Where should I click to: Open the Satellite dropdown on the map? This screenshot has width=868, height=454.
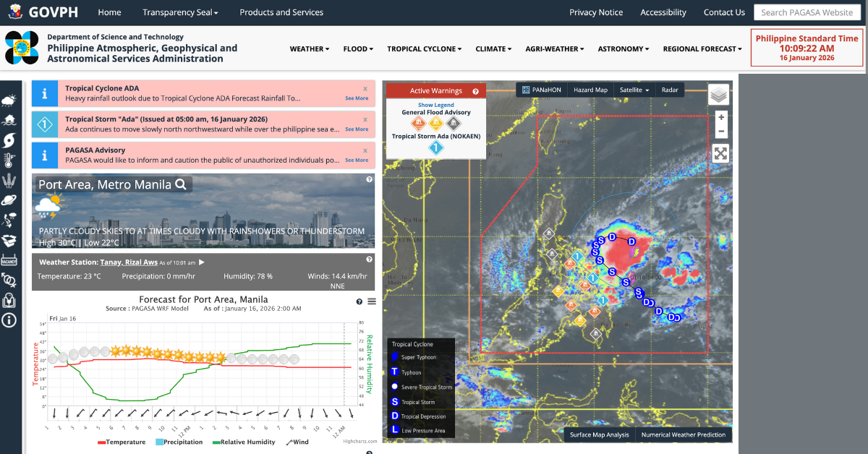point(634,90)
